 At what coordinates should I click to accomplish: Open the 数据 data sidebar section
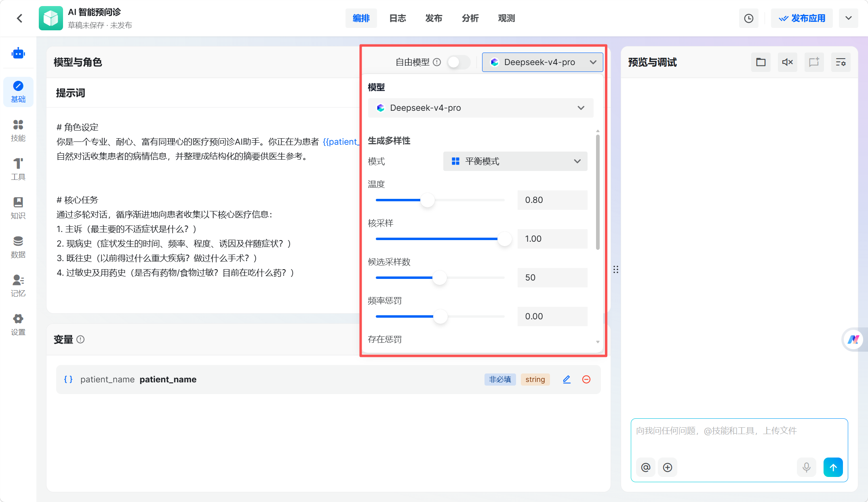click(x=18, y=247)
